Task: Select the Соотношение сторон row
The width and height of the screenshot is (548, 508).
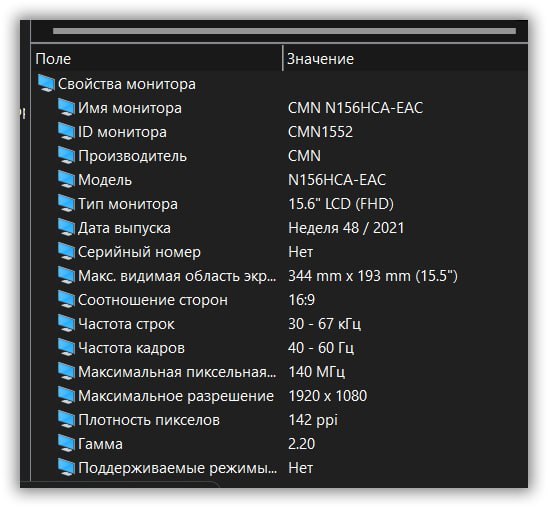Action: 280,300
